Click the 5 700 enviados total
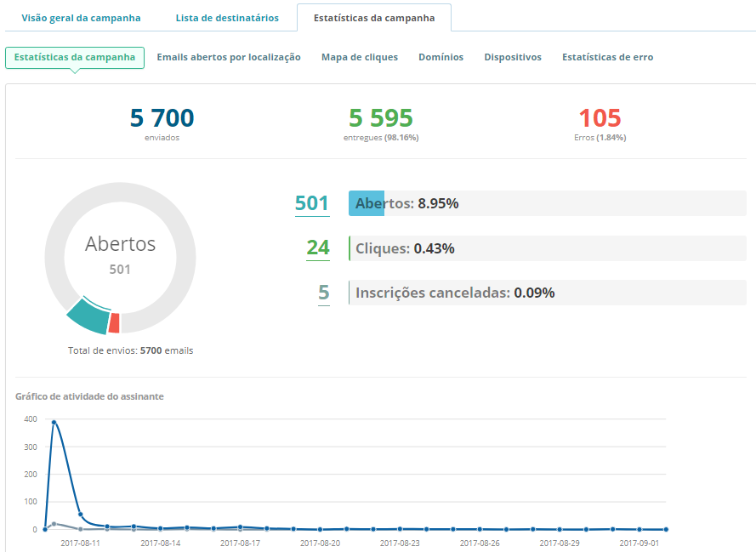The image size is (756, 552). point(162,118)
